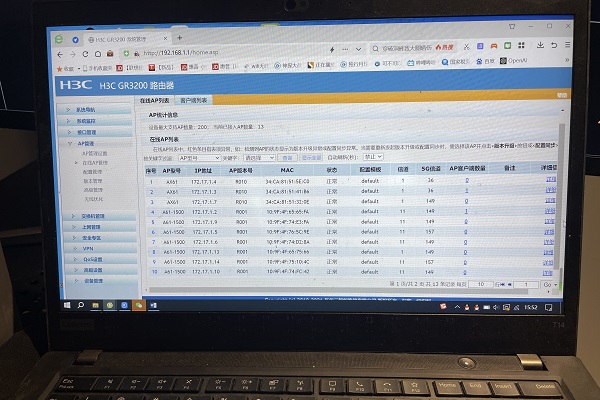Image resolution: width=600 pixels, height=400 pixels.
Task: Click the H3C logo in header
Action: tap(77, 85)
